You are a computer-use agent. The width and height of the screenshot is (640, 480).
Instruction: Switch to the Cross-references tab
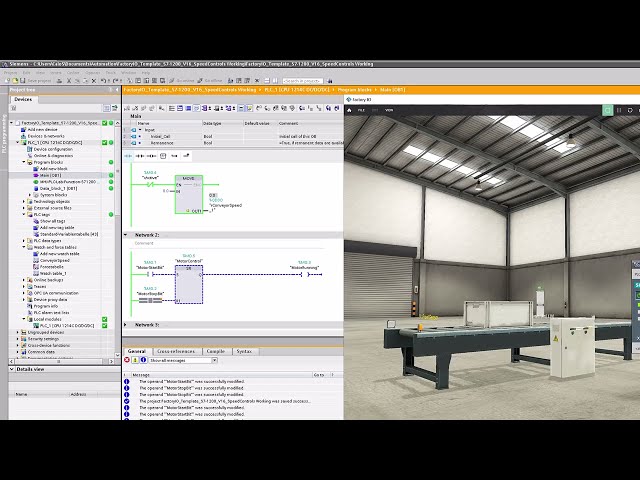(176, 351)
